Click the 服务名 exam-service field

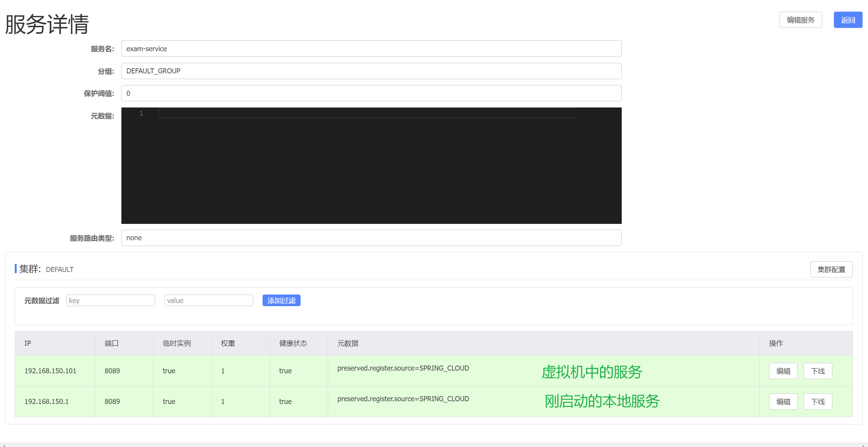[371, 49]
